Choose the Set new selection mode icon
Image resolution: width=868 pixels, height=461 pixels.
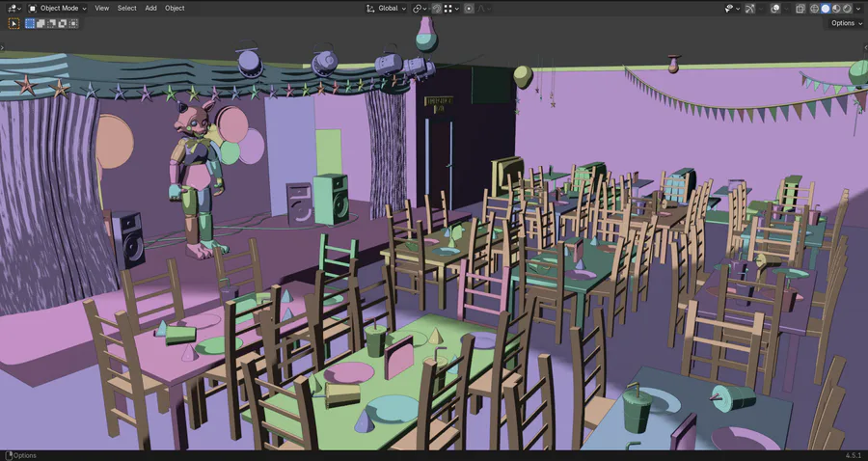click(30, 23)
